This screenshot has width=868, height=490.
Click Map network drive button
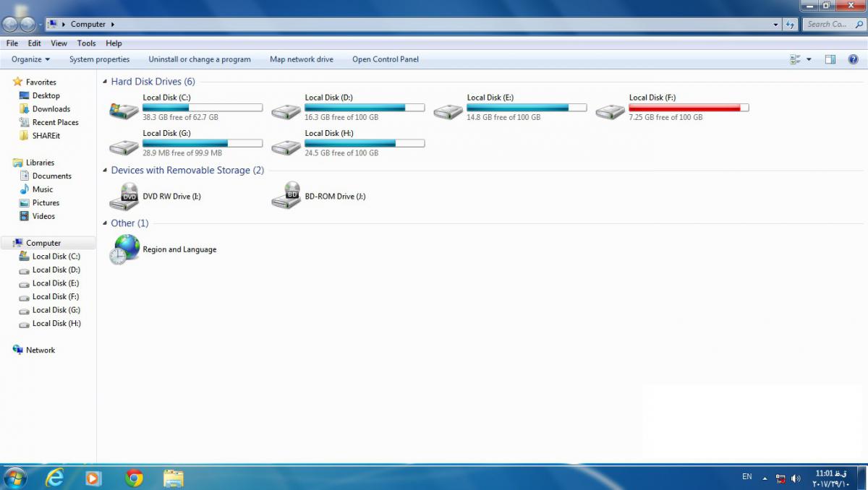pyautogui.click(x=301, y=59)
